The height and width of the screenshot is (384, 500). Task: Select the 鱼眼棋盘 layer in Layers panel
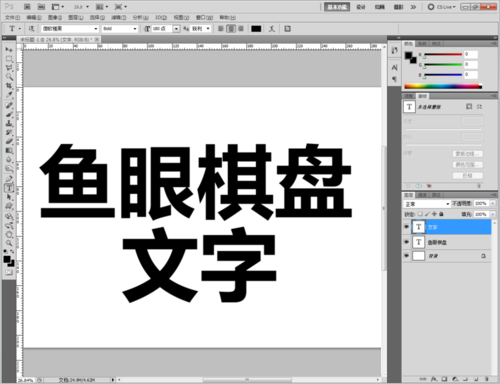pyautogui.click(x=447, y=242)
